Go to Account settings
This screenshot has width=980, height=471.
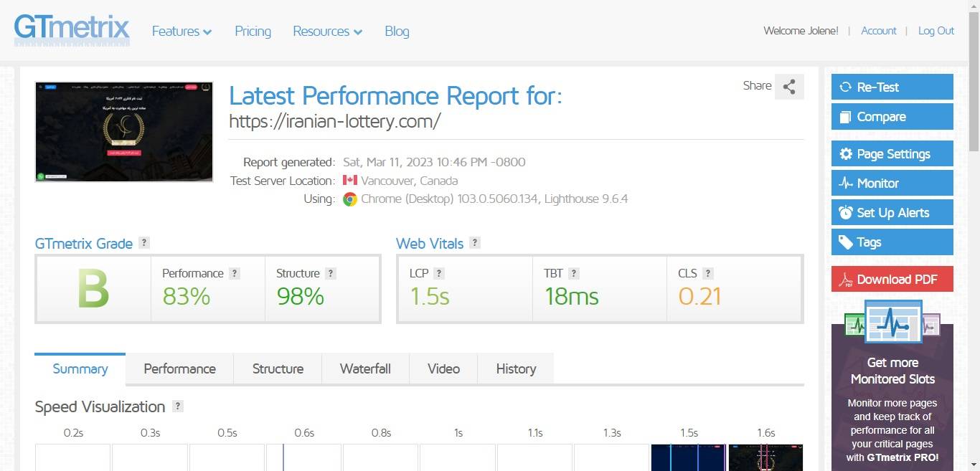coord(879,31)
